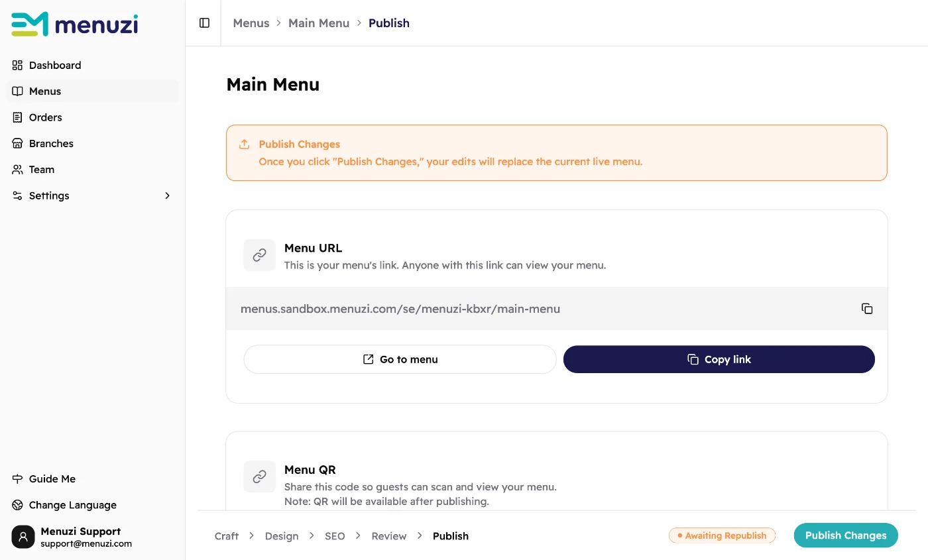Viewport: 928px width, 560px height.
Task: Click the Menuzi Support avatar icon
Action: (x=23, y=537)
